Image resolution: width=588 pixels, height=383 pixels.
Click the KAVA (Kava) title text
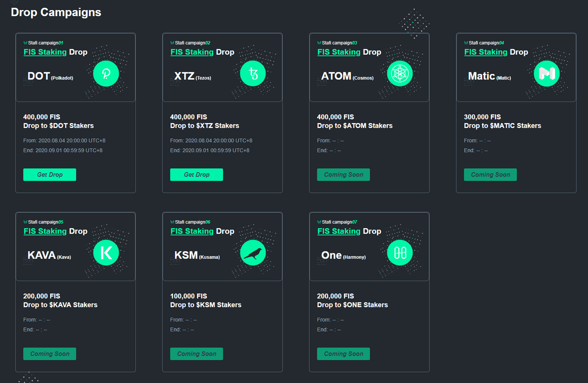pyautogui.click(x=49, y=255)
